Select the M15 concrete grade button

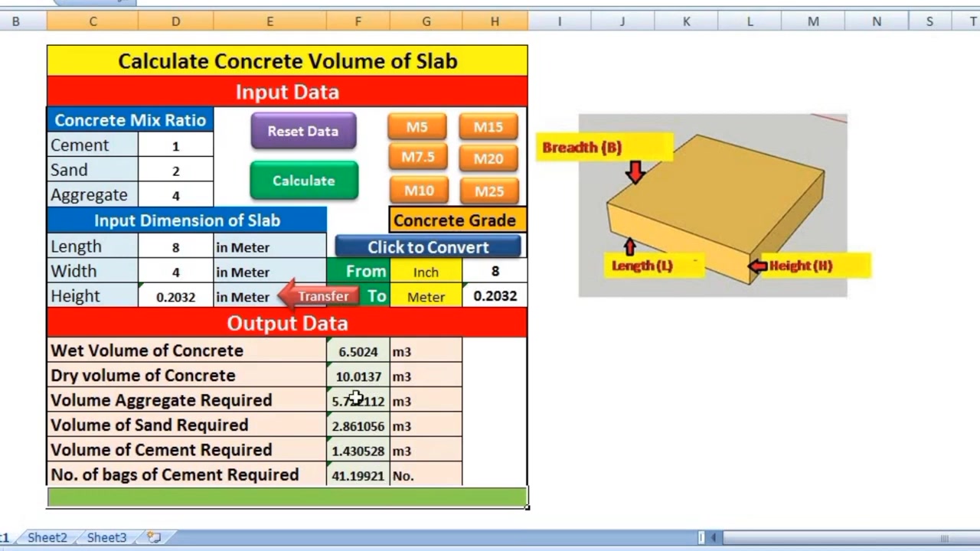[488, 127]
